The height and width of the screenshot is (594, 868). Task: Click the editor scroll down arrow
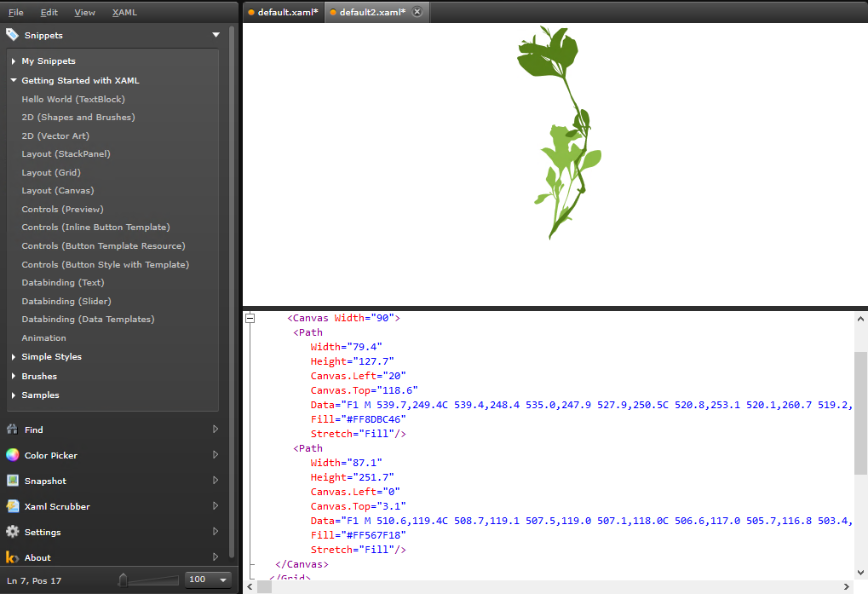coord(860,573)
